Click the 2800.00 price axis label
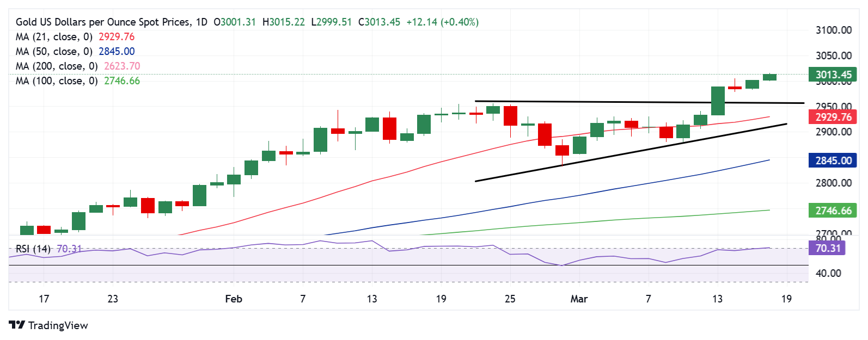The height and width of the screenshot is (340, 868). pyautogui.click(x=833, y=183)
